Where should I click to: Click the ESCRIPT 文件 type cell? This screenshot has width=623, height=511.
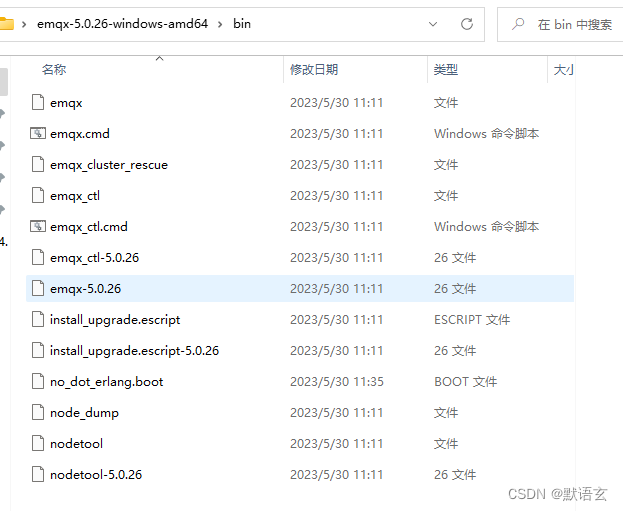click(x=472, y=319)
